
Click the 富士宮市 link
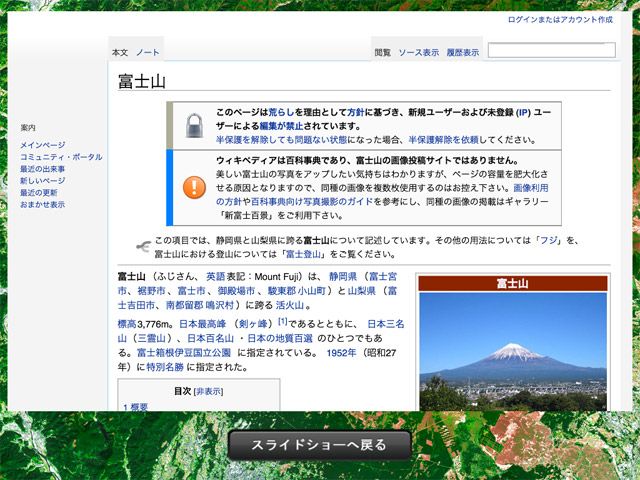point(383,277)
